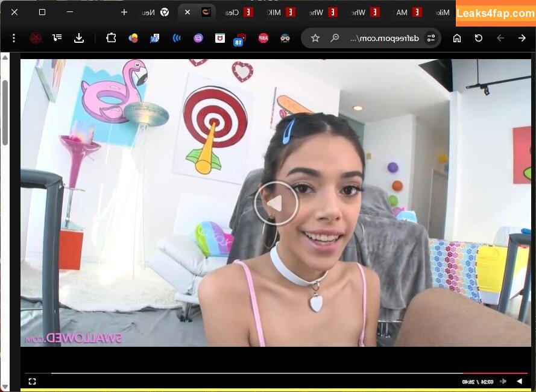Bookmark this page with the star icon
Image resolution: width=536 pixels, height=392 pixels.
315,38
